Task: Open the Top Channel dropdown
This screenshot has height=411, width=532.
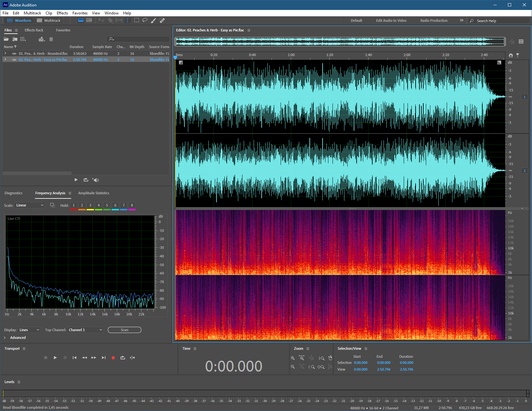Action: [x=85, y=330]
